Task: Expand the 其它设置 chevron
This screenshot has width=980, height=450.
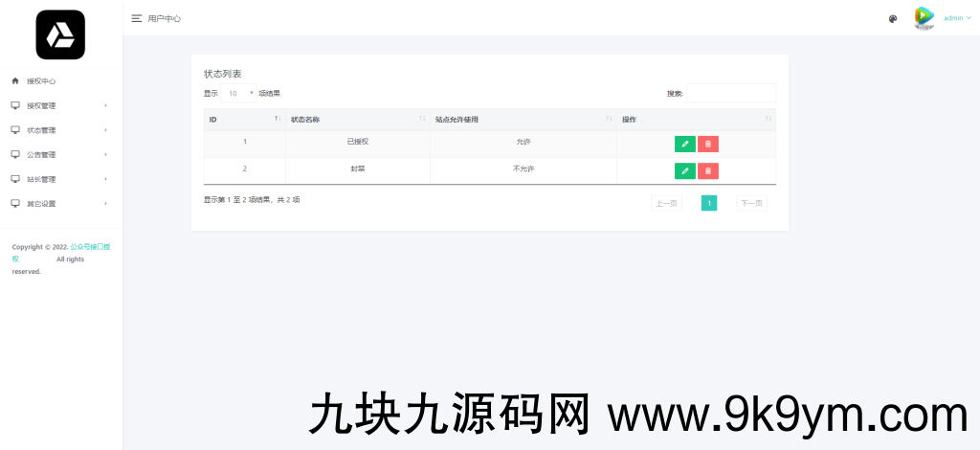Action: coord(105,204)
